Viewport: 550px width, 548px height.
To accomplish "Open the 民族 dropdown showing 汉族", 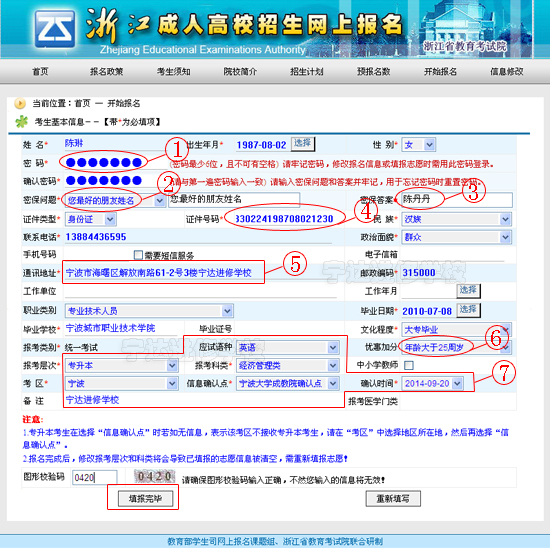I will point(456,219).
